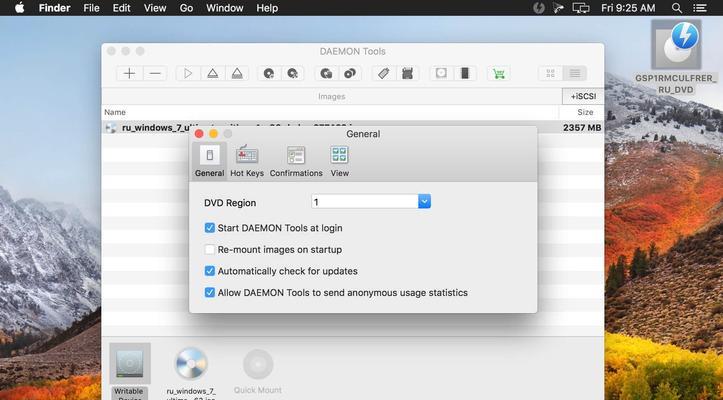
Task: Sort images by Size column header
Action: point(585,112)
